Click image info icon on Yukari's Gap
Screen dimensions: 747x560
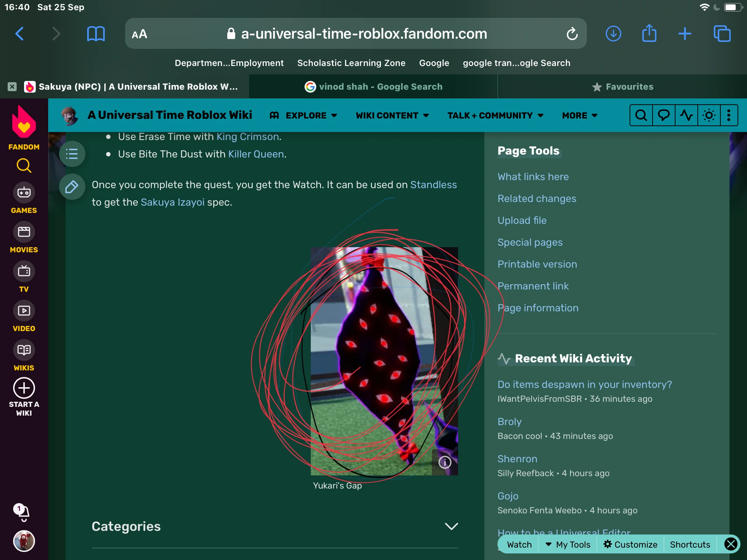(445, 462)
